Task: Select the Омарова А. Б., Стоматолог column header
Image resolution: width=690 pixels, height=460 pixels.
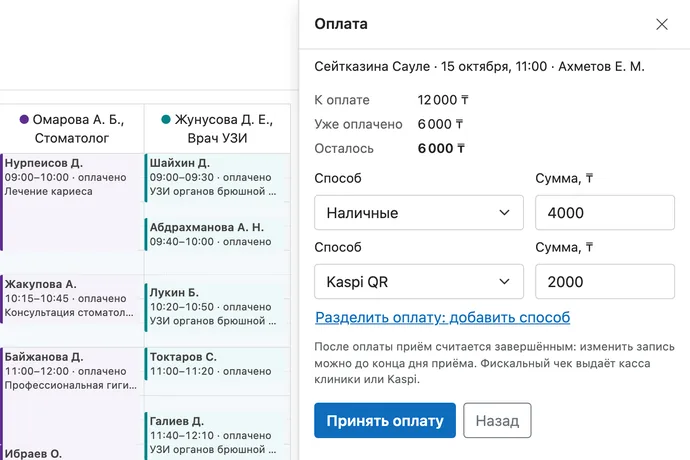Action: tap(72, 129)
